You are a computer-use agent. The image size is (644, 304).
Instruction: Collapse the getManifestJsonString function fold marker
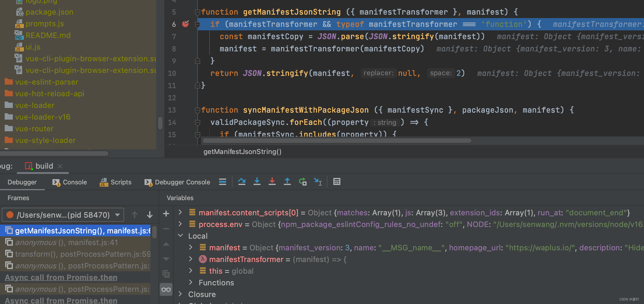197,12
